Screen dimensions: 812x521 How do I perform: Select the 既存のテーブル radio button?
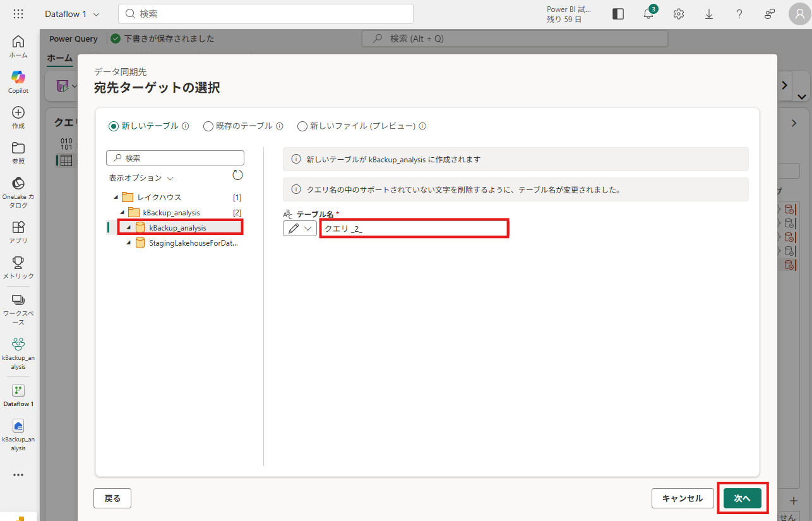point(208,126)
